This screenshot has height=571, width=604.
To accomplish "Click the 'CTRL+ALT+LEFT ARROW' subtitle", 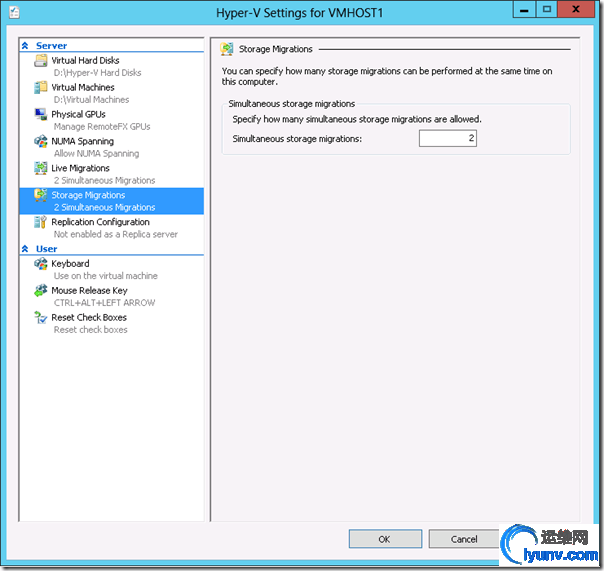I will [104, 303].
